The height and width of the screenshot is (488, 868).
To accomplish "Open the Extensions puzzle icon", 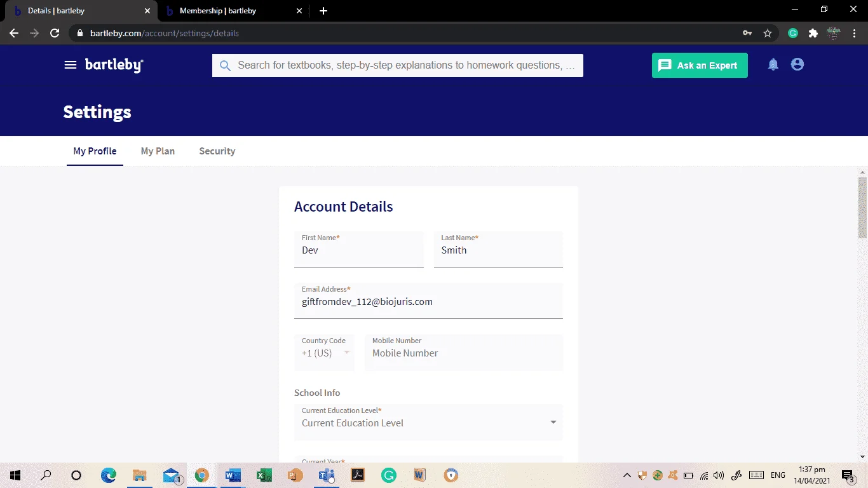I will pos(813,33).
